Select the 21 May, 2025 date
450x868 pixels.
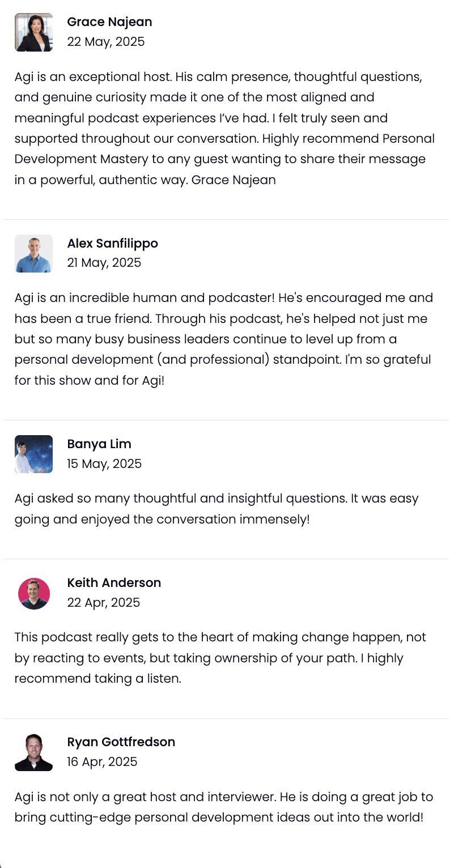[104, 263]
